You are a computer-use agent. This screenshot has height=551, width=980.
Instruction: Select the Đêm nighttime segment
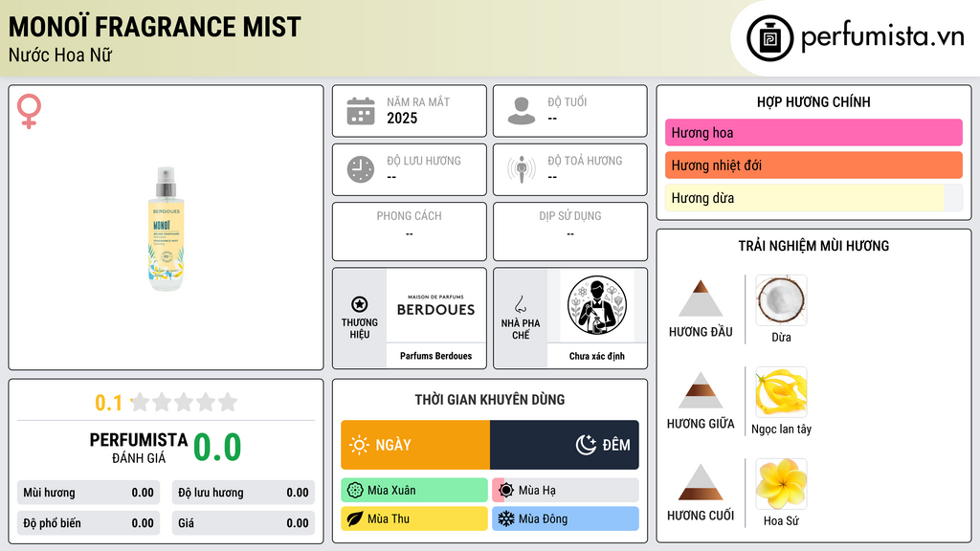[x=565, y=445]
